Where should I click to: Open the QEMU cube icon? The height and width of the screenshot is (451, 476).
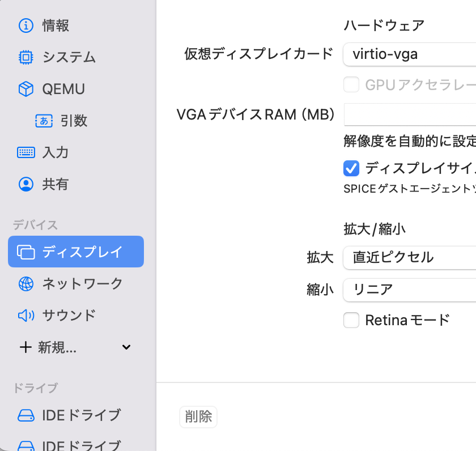pos(26,89)
